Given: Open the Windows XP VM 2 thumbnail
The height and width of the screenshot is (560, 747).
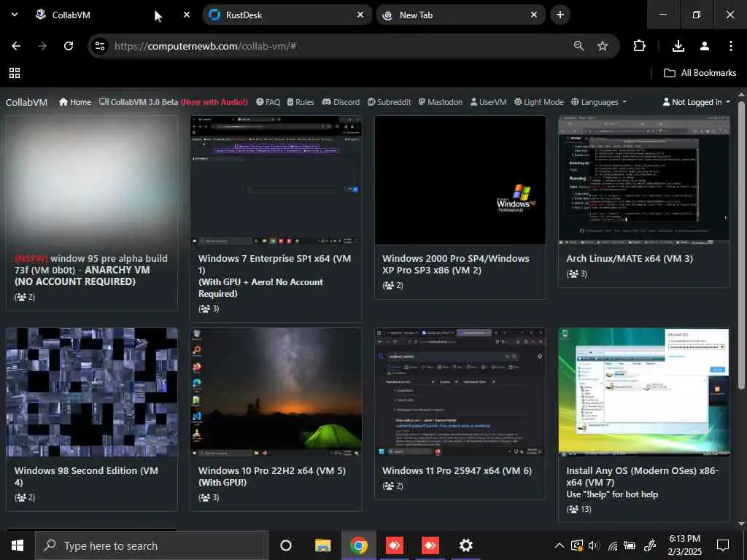Looking at the screenshot, I should click(x=460, y=180).
